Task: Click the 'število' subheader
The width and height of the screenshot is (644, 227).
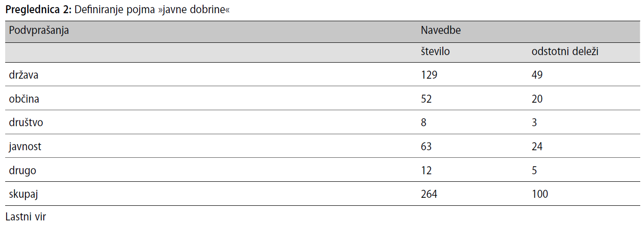Action: [435, 51]
